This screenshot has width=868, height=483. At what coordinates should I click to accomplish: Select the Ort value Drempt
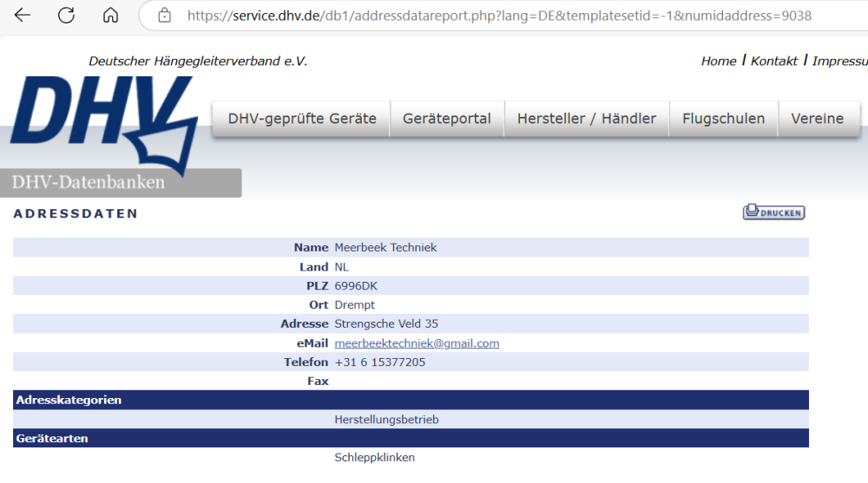click(x=354, y=305)
